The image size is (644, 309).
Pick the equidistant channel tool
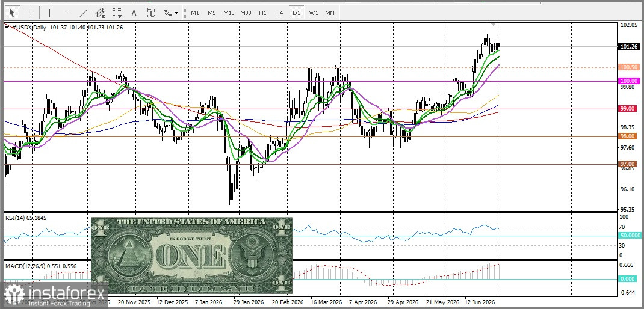(101, 13)
